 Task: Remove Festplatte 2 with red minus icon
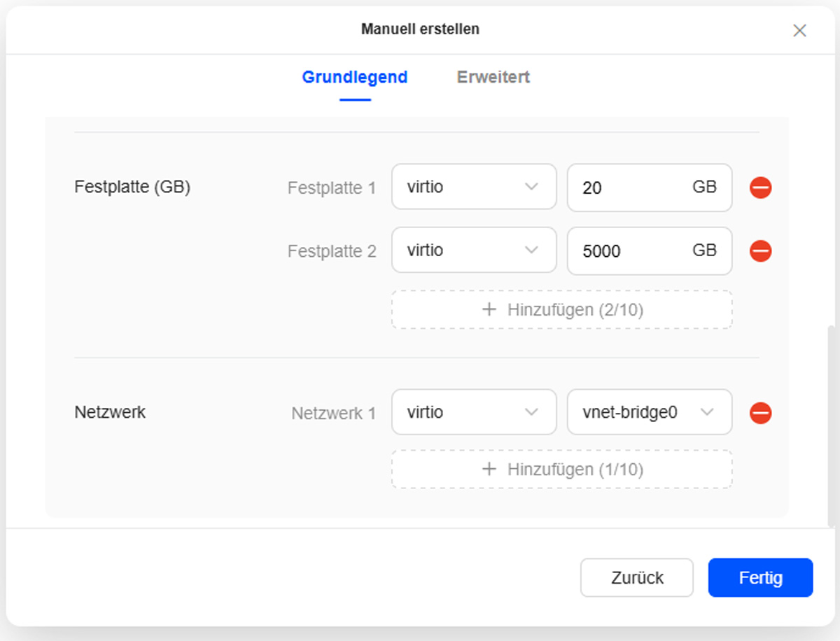(760, 251)
